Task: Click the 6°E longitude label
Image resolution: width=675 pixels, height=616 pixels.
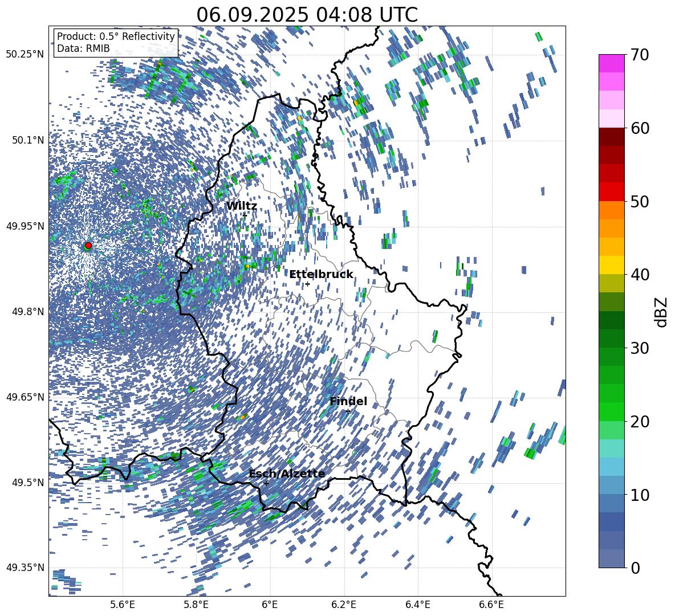Action: 270,605
